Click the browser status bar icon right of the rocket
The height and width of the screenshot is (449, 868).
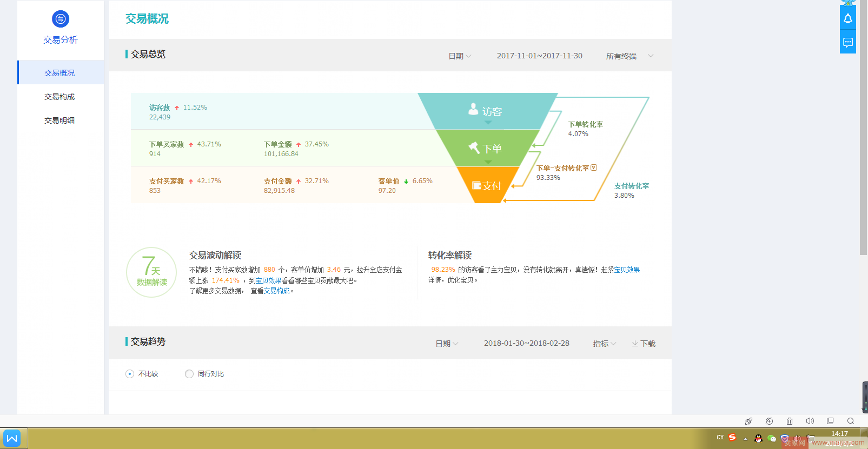pos(769,421)
